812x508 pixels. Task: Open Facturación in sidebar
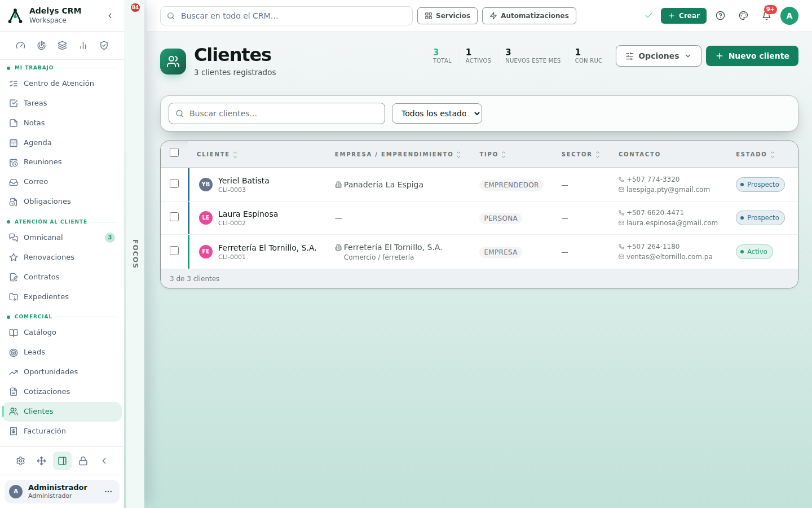[62, 431]
